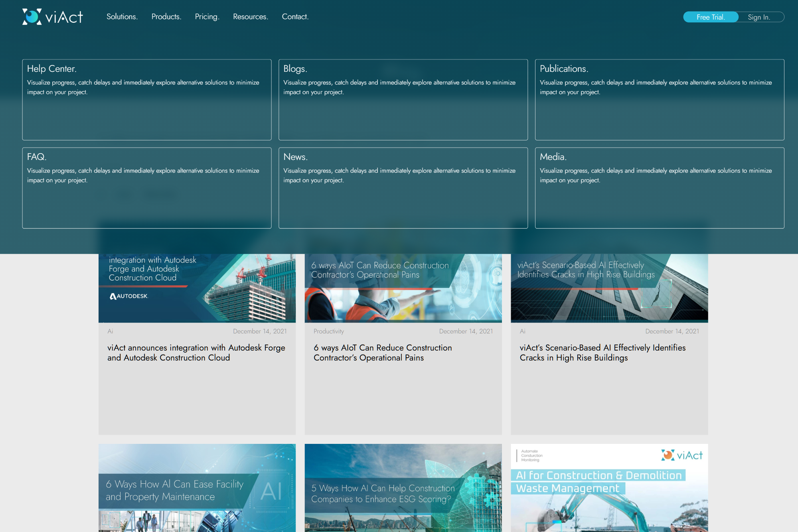Image resolution: width=798 pixels, height=532 pixels.
Task: Click the Pricing nav item
Action: pos(207,17)
